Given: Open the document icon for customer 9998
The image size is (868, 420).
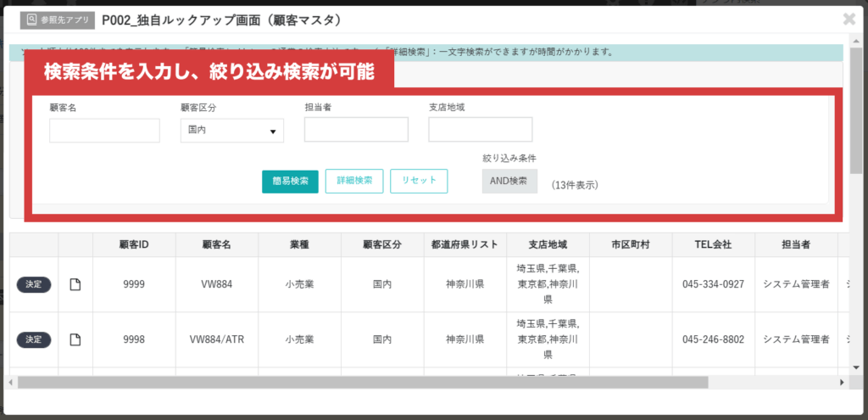Looking at the screenshot, I should tap(75, 339).
